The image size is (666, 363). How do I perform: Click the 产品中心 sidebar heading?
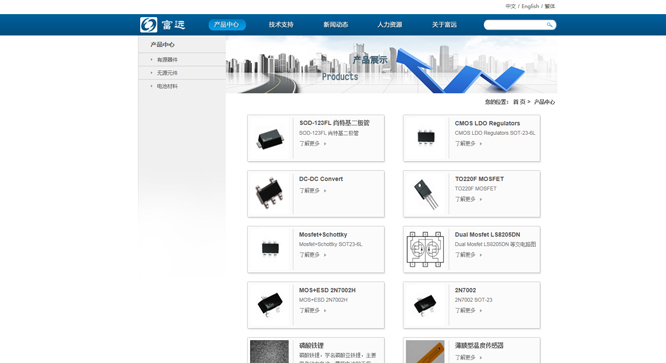coord(162,45)
